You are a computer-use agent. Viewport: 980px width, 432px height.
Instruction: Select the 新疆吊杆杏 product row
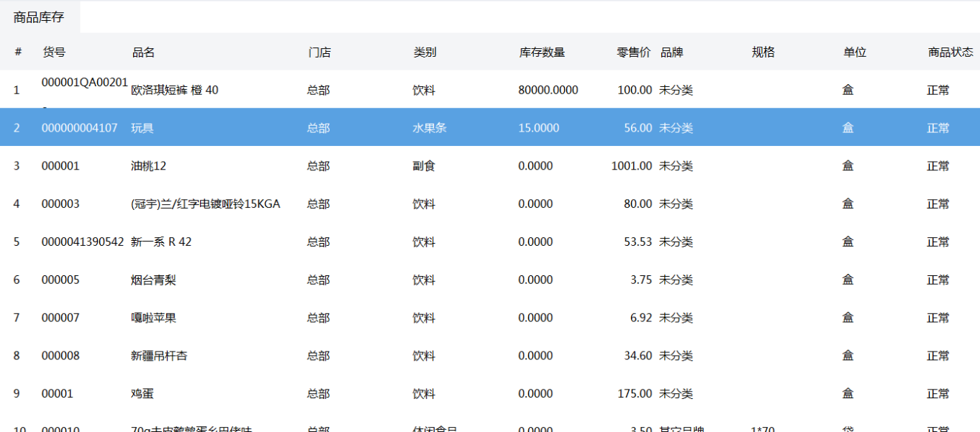coord(288,355)
